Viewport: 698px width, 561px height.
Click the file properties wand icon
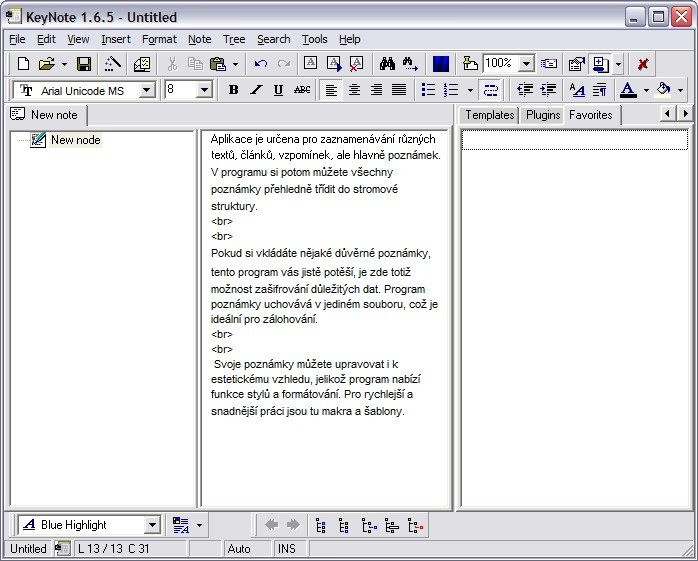click(112, 64)
